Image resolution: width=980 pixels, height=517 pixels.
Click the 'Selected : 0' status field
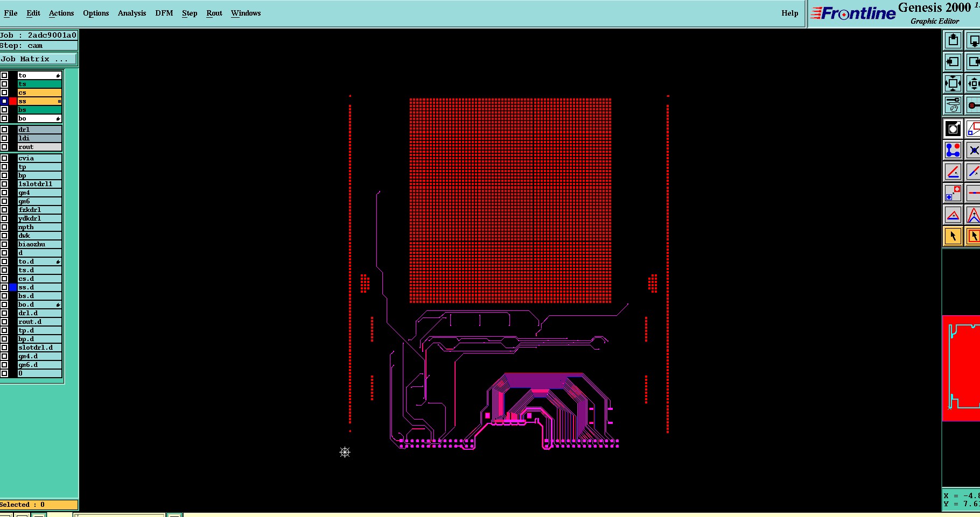pos(39,505)
